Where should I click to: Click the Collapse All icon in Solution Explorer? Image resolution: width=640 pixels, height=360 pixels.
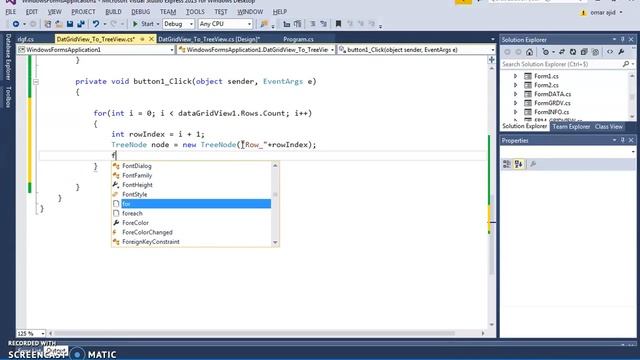click(584, 52)
